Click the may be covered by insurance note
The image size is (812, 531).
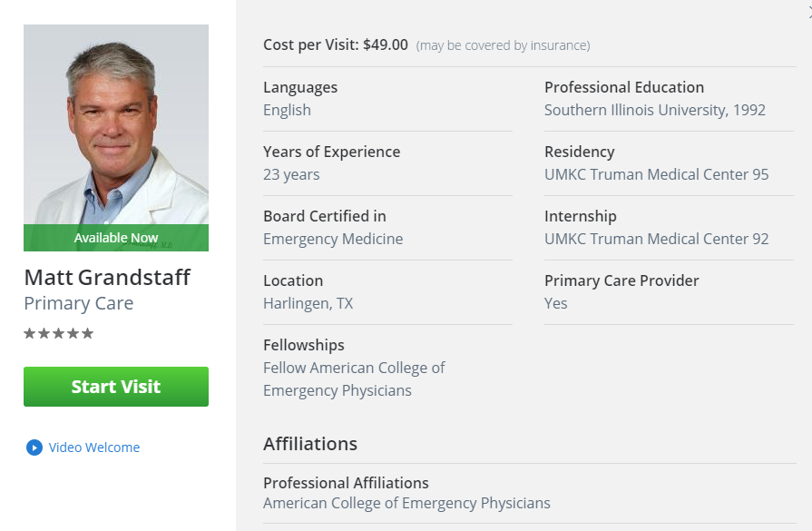click(x=503, y=45)
